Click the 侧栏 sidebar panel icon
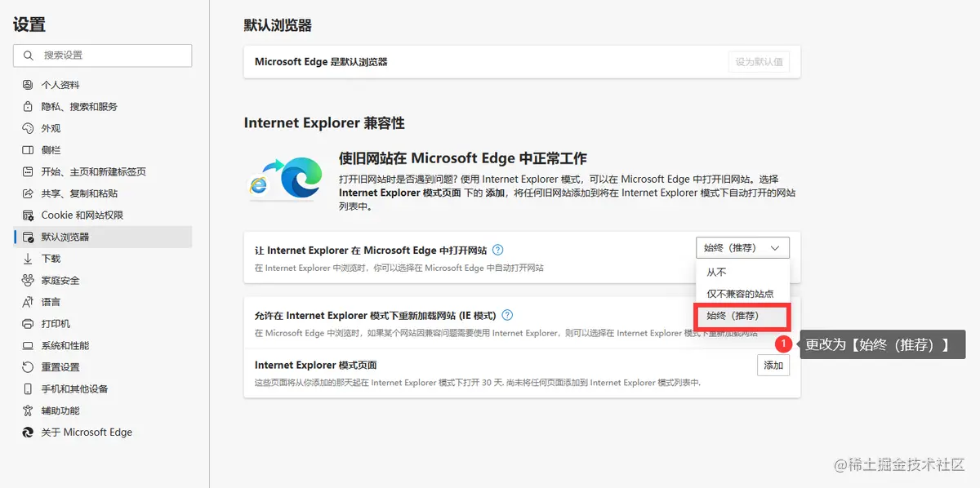Screen dimensions: 980x488 pos(28,150)
